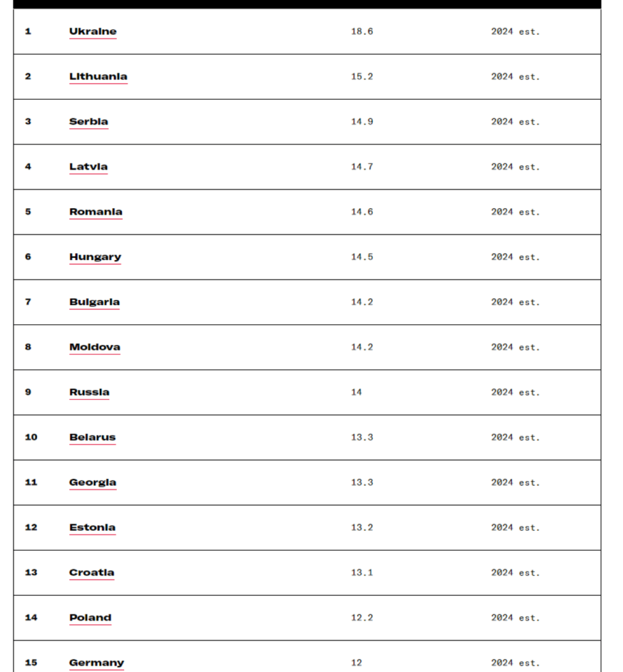The image size is (623, 672).
Task: Open the Moldova page link
Action: coord(95,347)
